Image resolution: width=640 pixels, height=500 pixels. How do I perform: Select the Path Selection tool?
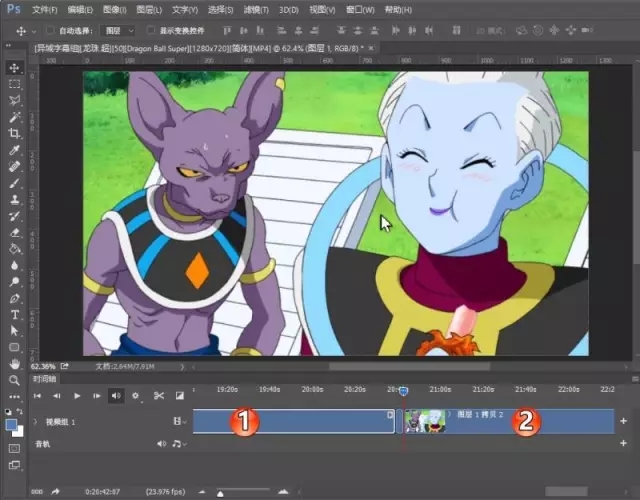click(14, 331)
